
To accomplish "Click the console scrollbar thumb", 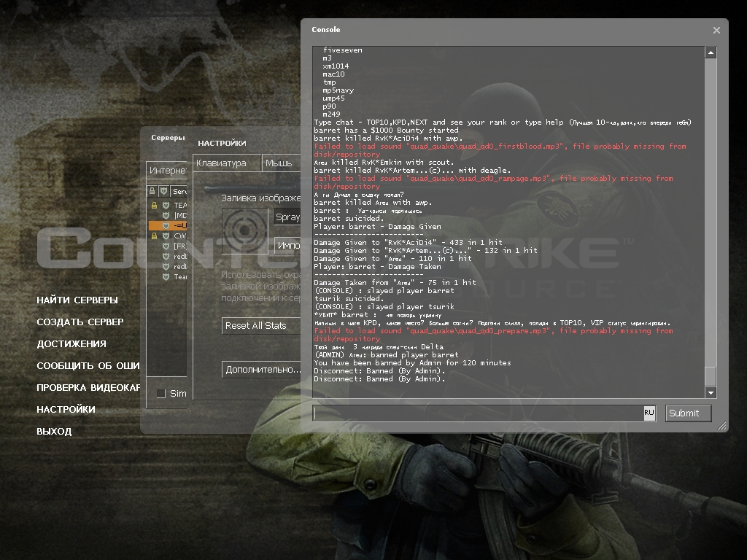I will 711,376.
